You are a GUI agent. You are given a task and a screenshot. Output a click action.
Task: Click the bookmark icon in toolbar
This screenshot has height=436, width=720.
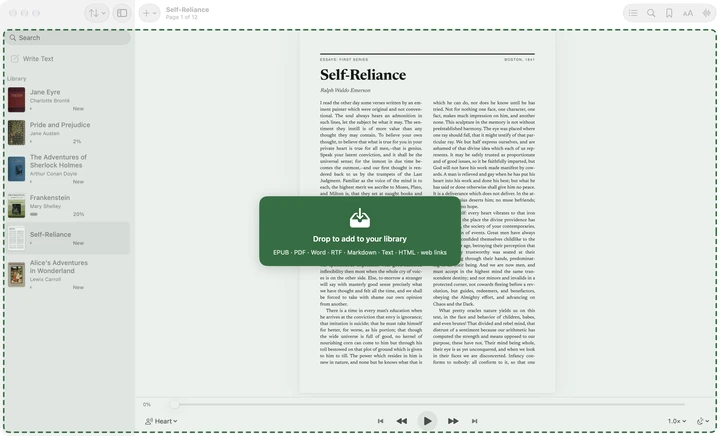(669, 13)
